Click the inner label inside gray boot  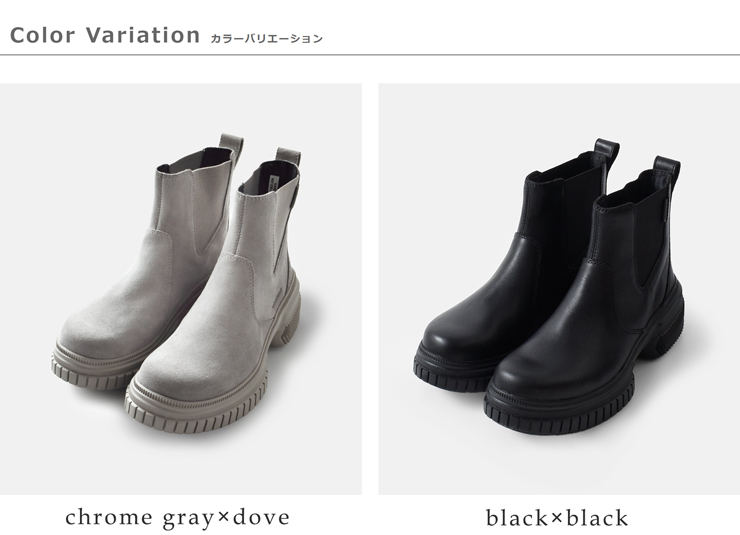coord(274,183)
